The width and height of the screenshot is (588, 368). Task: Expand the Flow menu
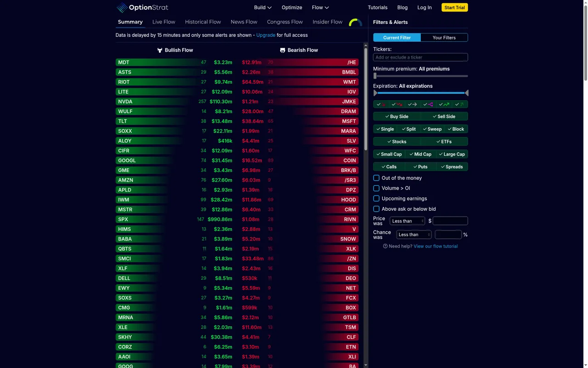pyautogui.click(x=320, y=7)
